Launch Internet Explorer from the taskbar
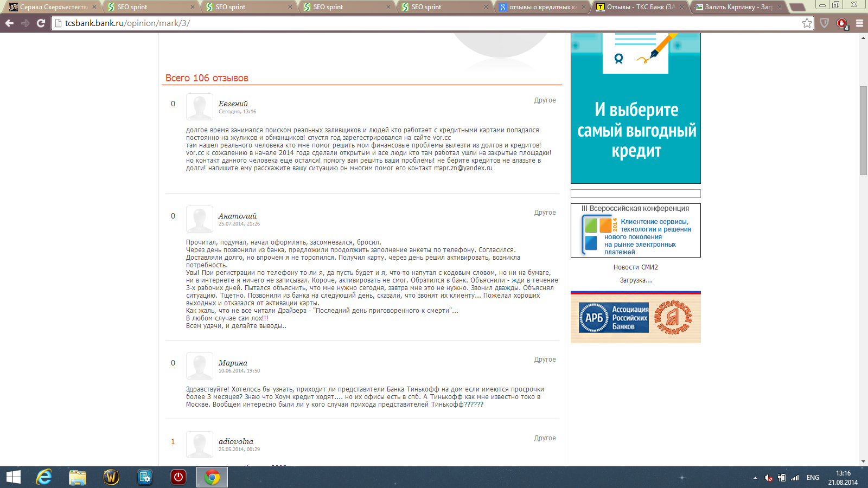Screen dimensions: 868x488 coord(44,477)
